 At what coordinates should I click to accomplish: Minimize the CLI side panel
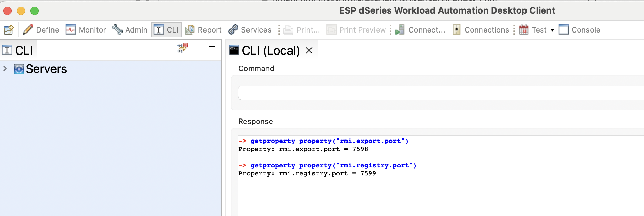click(x=197, y=46)
